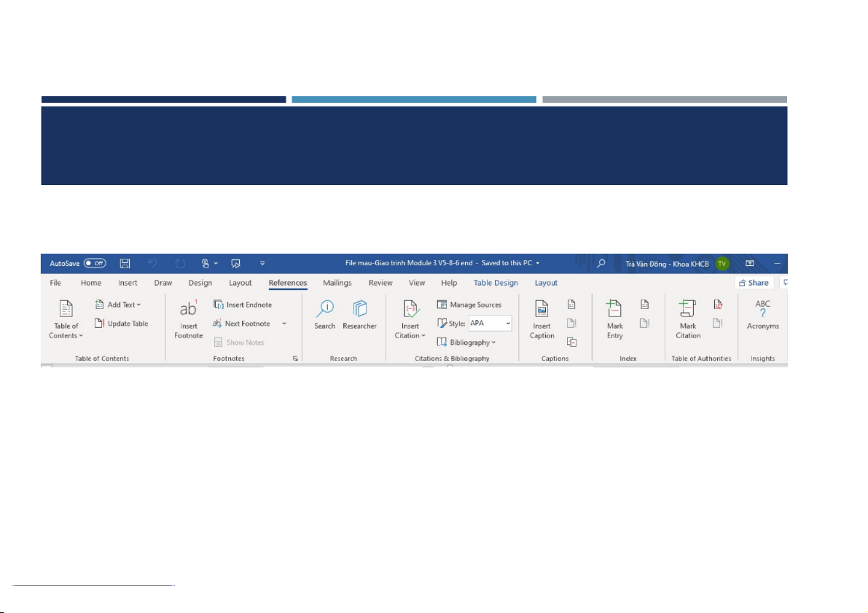
Task: Click Update Table in the Table of Contents group
Action: pos(121,324)
